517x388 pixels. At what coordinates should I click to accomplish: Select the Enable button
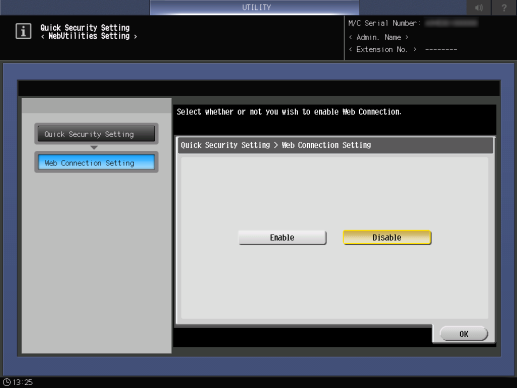point(282,237)
